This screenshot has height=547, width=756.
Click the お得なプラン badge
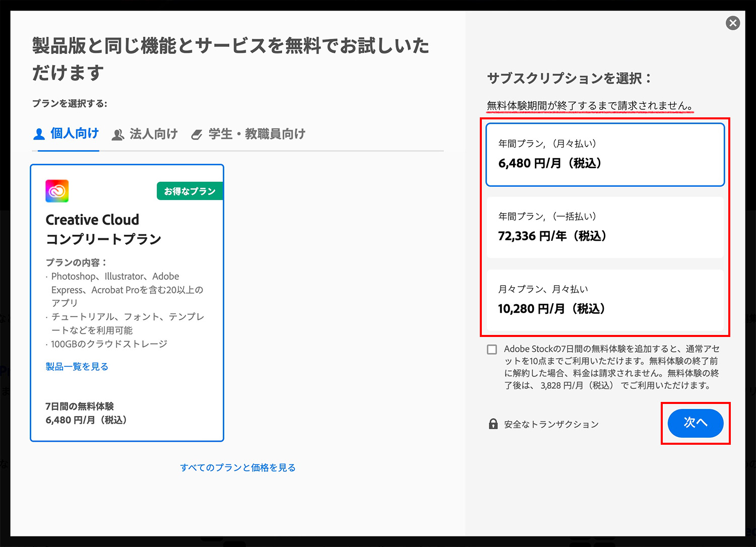tap(190, 191)
